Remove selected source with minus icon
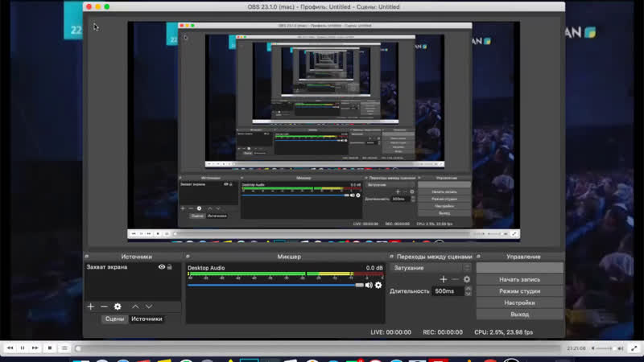The height and width of the screenshot is (362, 644). coord(104,306)
